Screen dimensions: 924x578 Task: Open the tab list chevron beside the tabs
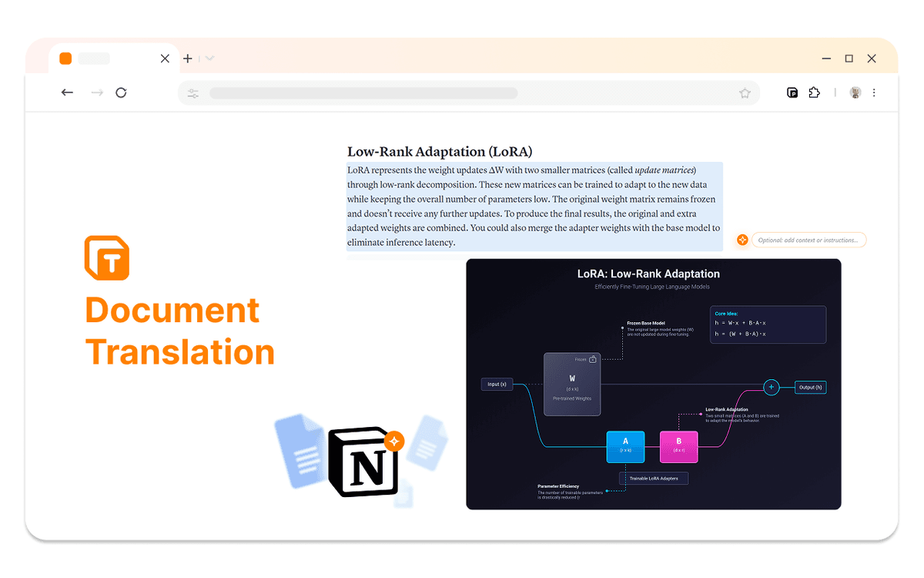tap(209, 58)
